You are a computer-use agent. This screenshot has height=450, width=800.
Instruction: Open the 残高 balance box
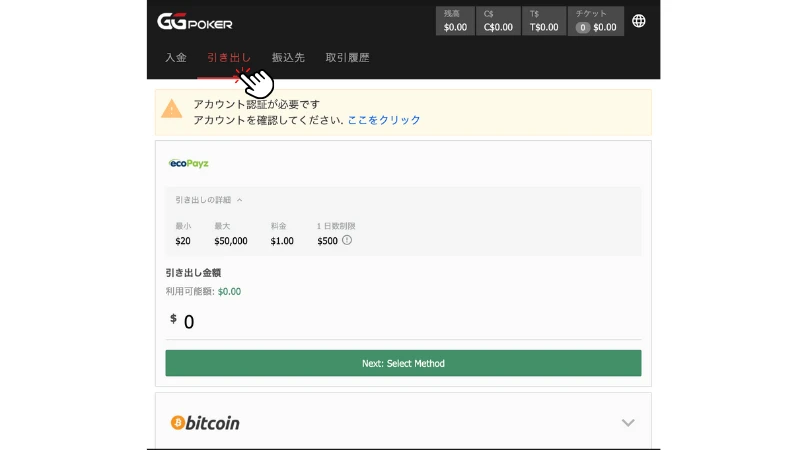pos(455,21)
